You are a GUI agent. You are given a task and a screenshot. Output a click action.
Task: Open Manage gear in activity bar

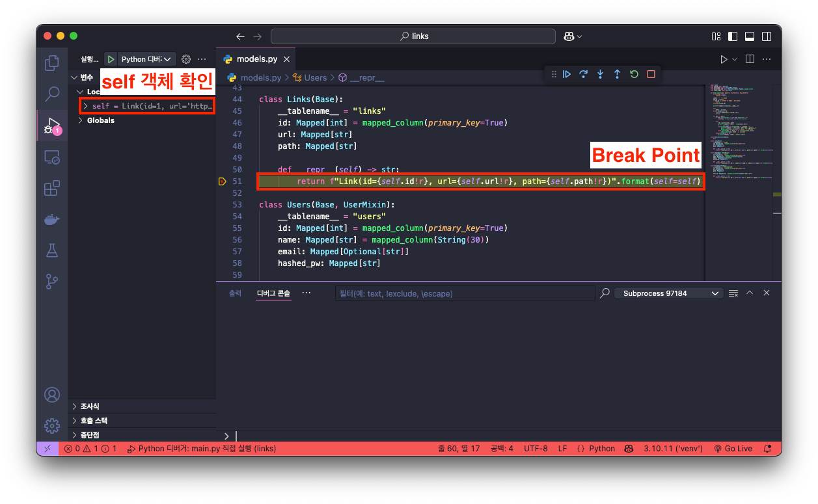pyautogui.click(x=51, y=426)
